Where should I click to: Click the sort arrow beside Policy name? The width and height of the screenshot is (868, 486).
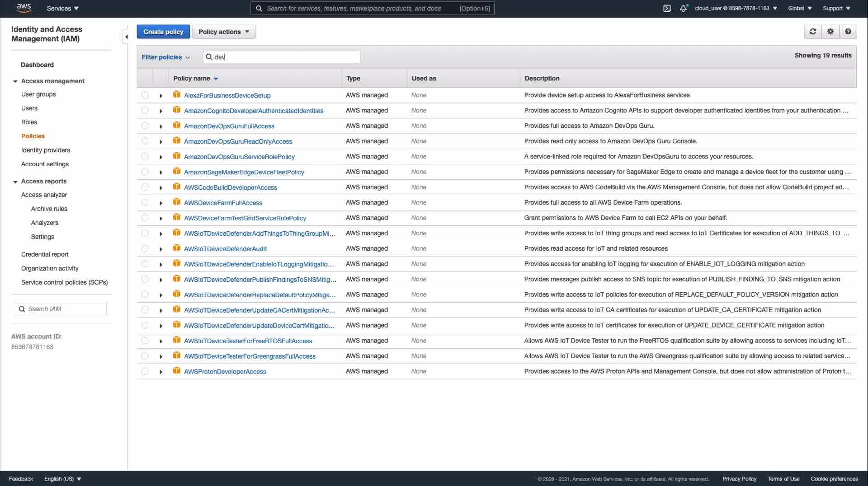click(216, 79)
